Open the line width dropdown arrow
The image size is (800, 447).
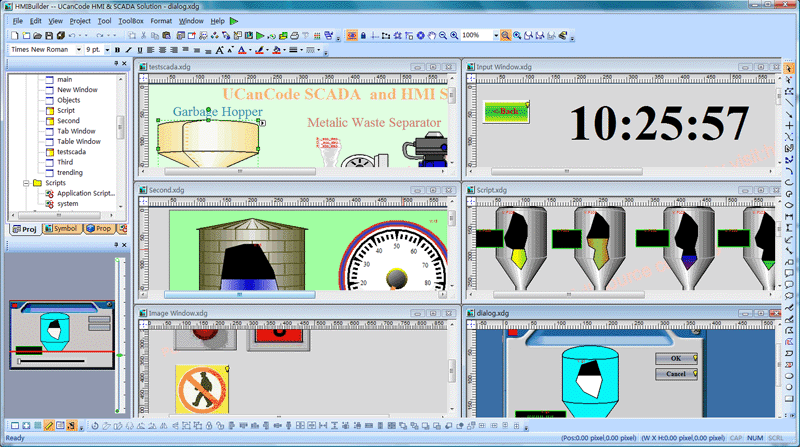click(x=302, y=49)
